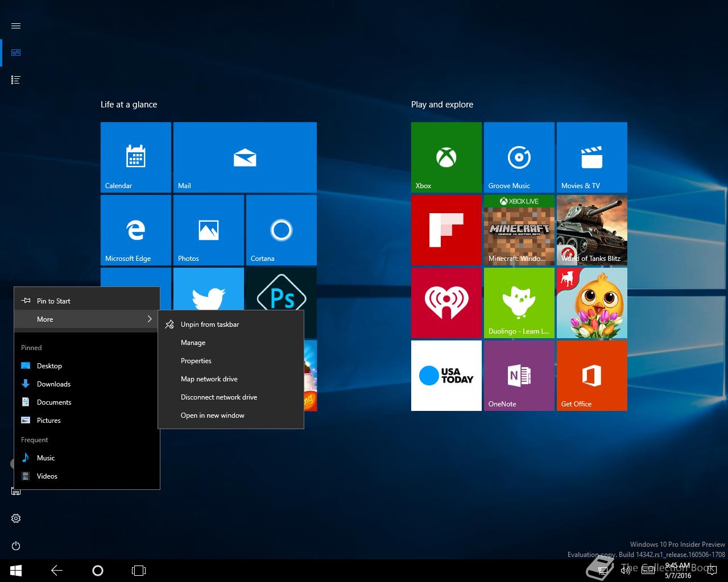Image resolution: width=728 pixels, height=582 pixels.
Task: Open the Cortana tile
Action: [282, 230]
